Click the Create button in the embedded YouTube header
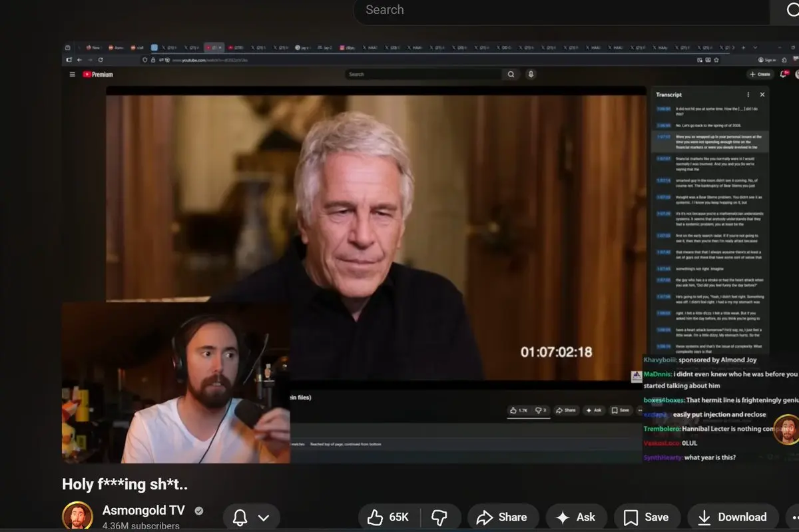This screenshot has height=532, width=799. click(x=759, y=75)
